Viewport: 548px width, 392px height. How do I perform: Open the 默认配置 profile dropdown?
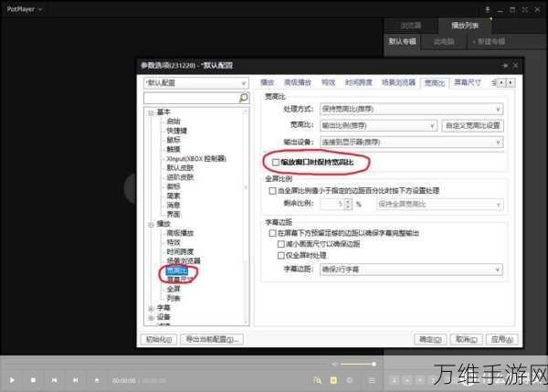tap(196, 83)
